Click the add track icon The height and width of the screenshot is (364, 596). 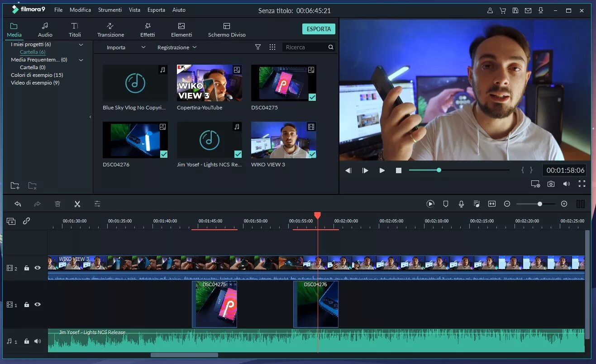click(x=11, y=221)
